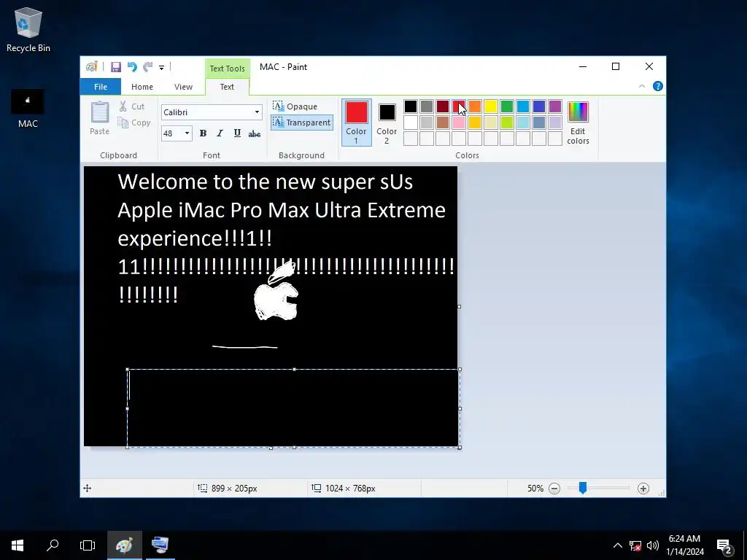Pick the lime color swatch

pos(507,122)
